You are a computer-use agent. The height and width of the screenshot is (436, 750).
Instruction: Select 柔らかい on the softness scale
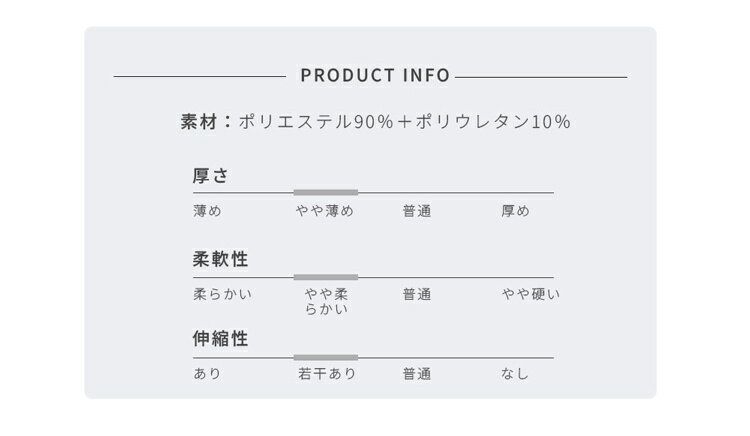223,294
